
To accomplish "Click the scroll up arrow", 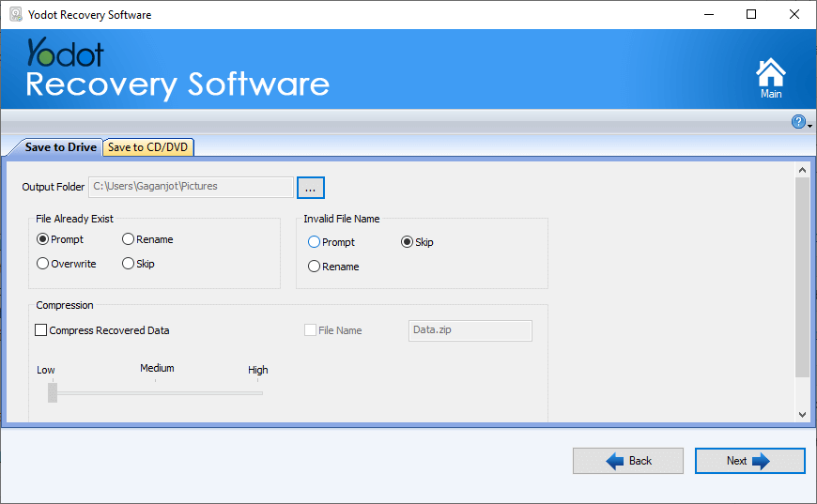I will click(802, 170).
